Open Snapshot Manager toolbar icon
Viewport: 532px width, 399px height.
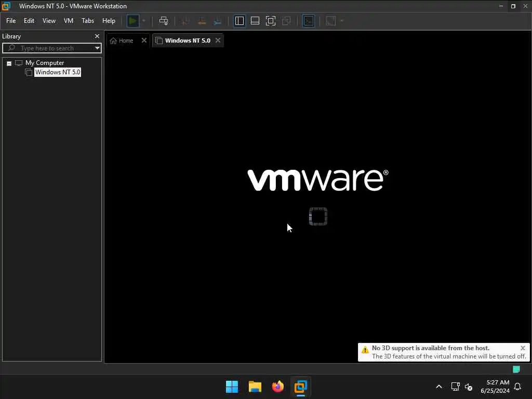pyautogui.click(x=218, y=21)
